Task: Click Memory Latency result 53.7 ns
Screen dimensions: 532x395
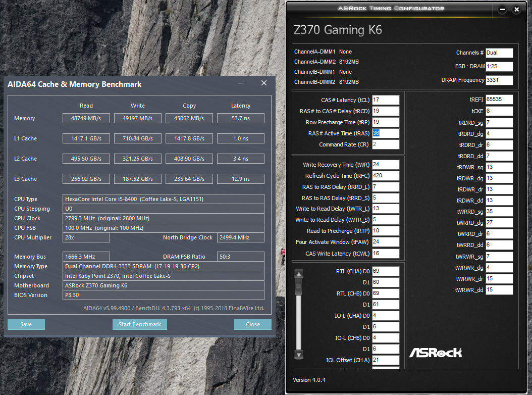Action: 241,118
